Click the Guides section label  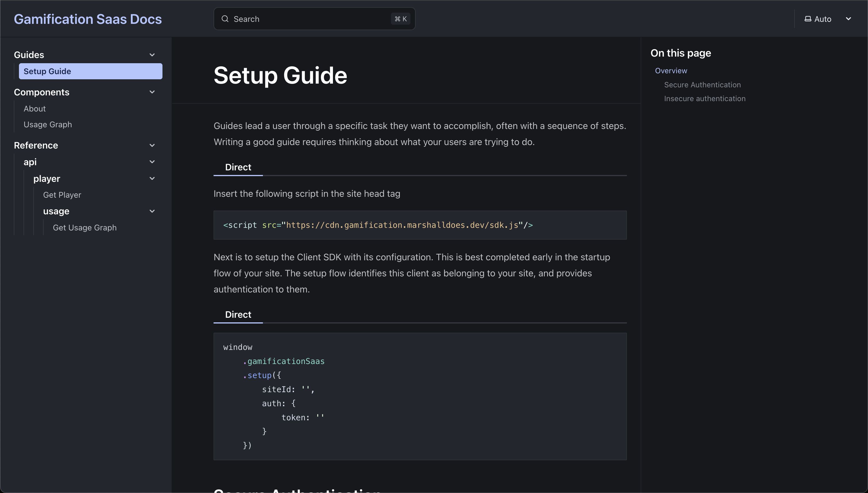pyautogui.click(x=29, y=55)
